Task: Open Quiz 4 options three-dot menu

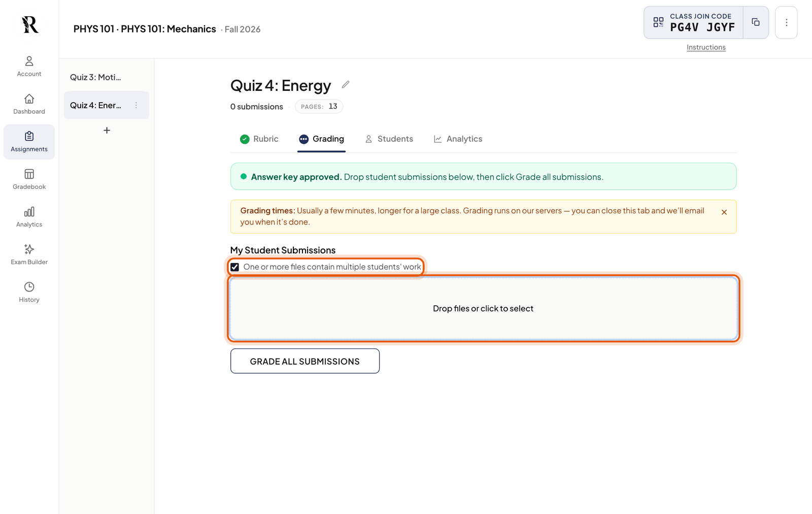Action: 136,105
